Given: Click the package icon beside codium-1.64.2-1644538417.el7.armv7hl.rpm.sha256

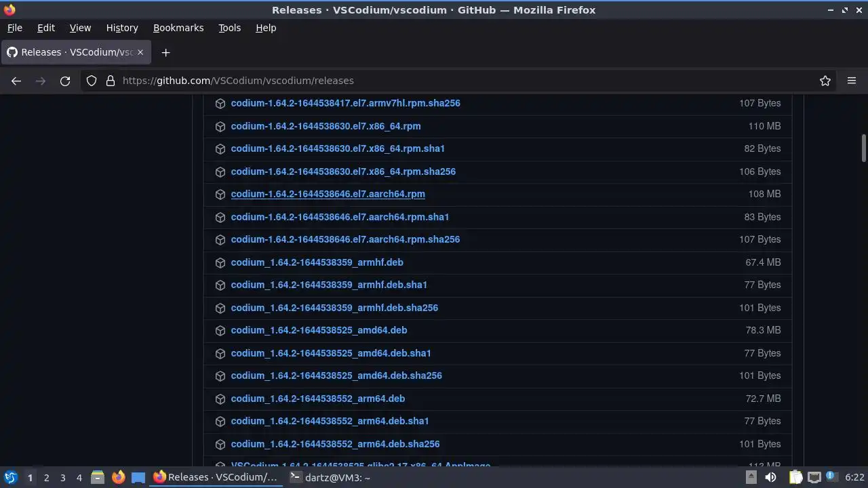Looking at the screenshot, I should (x=220, y=104).
